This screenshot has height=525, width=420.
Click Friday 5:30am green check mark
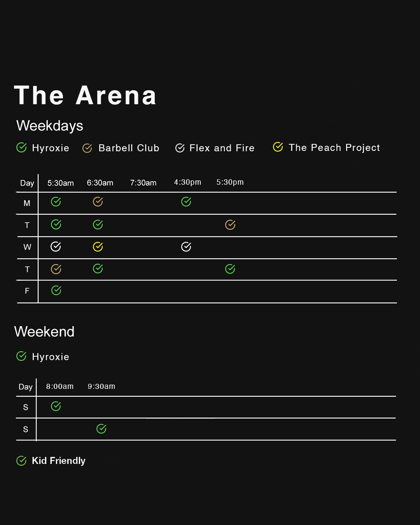tap(56, 290)
